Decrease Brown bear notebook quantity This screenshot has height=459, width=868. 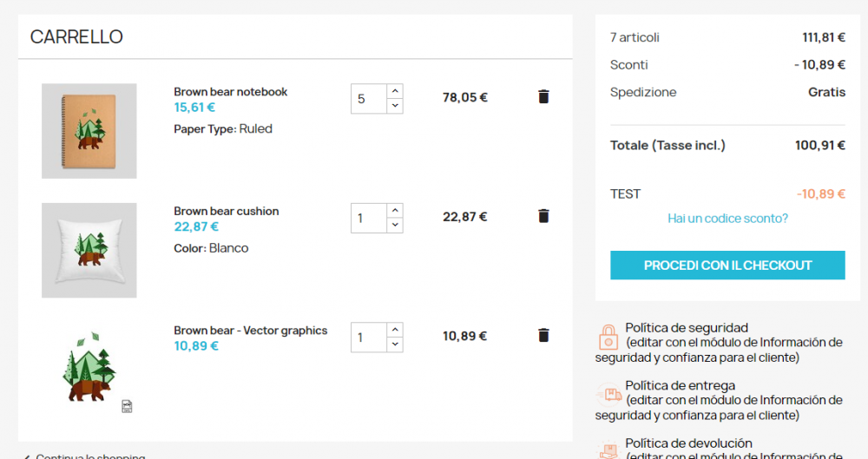point(395,106)
